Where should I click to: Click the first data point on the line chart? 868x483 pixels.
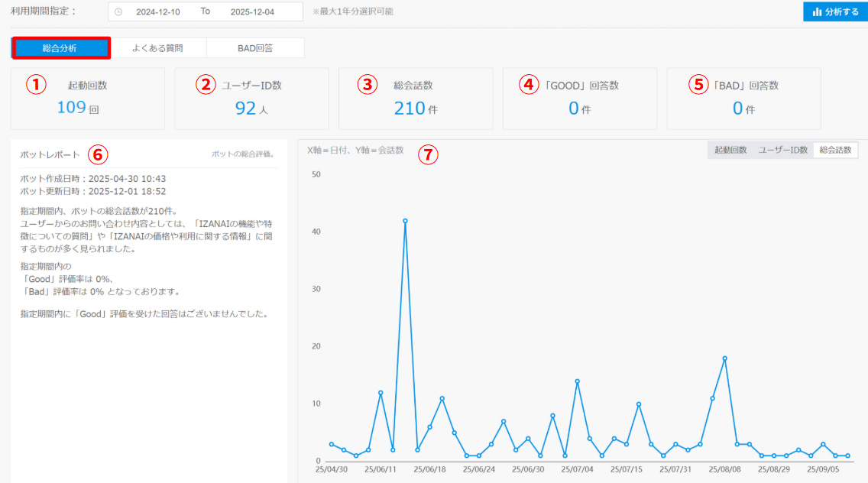pos(332,444)
